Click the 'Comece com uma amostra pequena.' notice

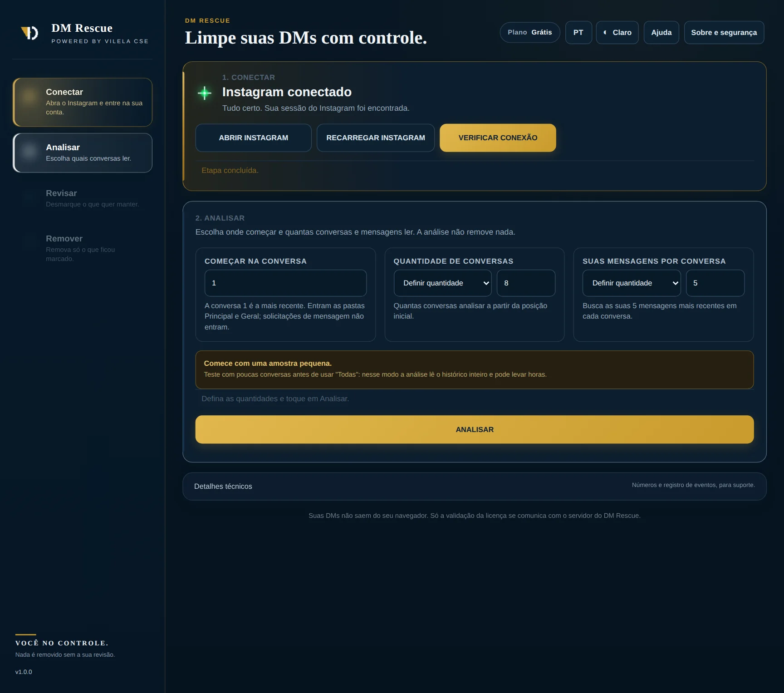click(x=475, y=369)
